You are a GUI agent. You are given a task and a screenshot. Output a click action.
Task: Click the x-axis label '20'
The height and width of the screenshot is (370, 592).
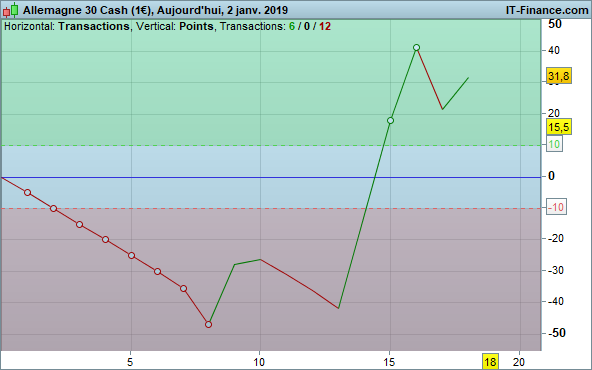coord(519,362)
